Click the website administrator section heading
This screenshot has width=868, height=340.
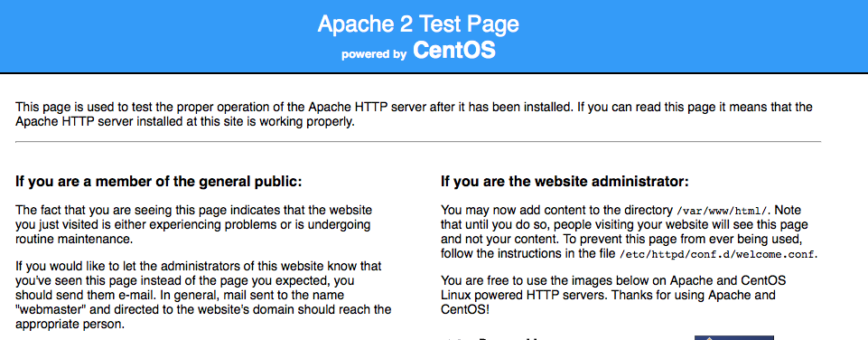565,182
